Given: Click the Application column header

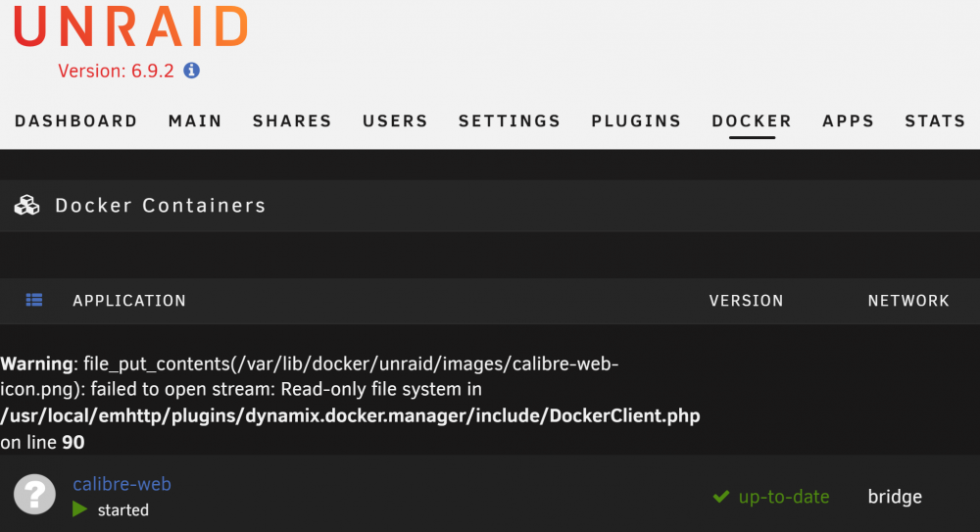Looking at the screenshot, I should click(x=129, y=301).
